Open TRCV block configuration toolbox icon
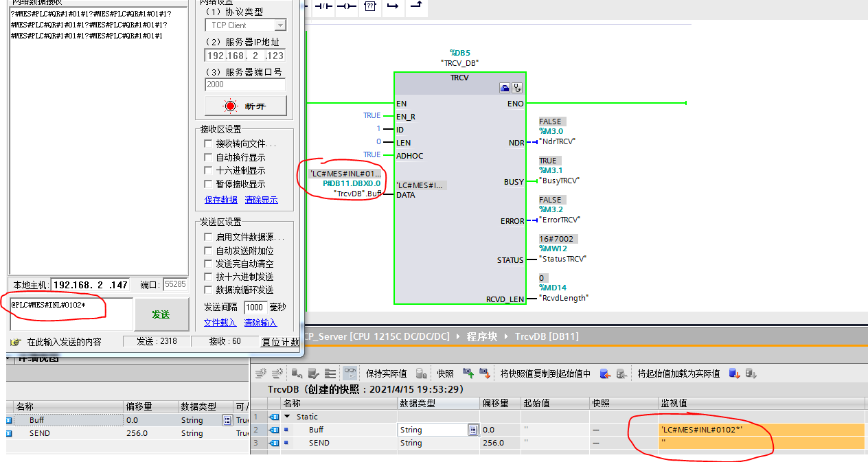This screenshot has height=462, width=868. [x=505, y=88]
